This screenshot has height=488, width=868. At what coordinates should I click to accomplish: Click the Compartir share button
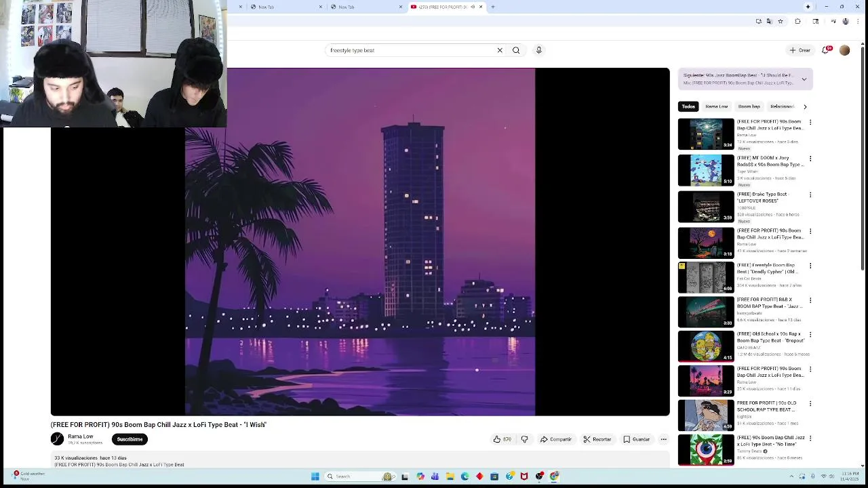coord(556,439)
